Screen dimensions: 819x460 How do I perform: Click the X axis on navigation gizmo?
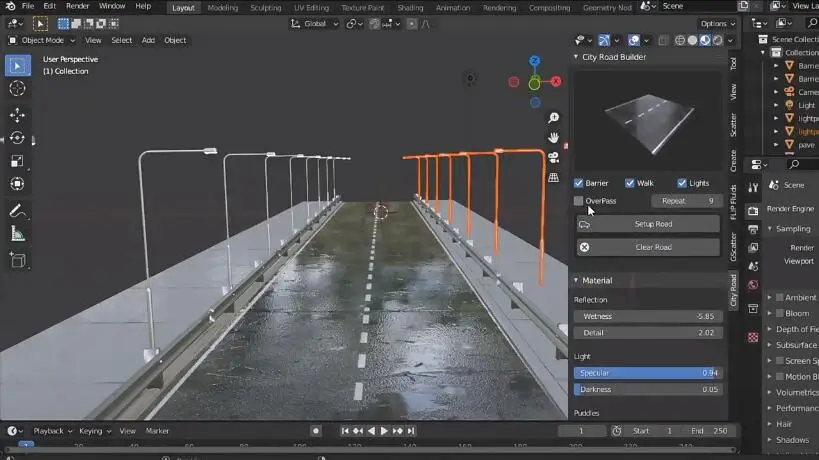click(x=556, y=81)
